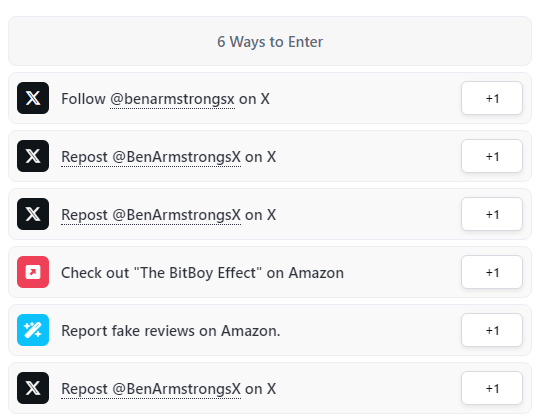Open the @benarmstrongsx link in Follow entry

(173, 99)
